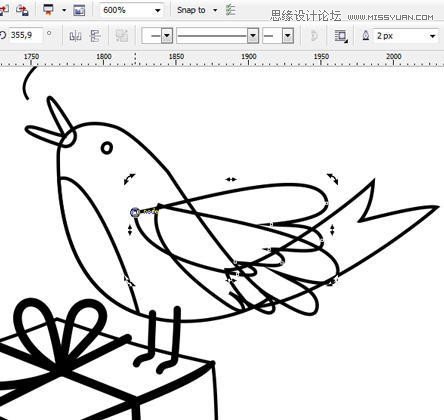Click the Mirror Horizontally icon
This screenshot has width=444, height=420.
click(x=75, y=36)
